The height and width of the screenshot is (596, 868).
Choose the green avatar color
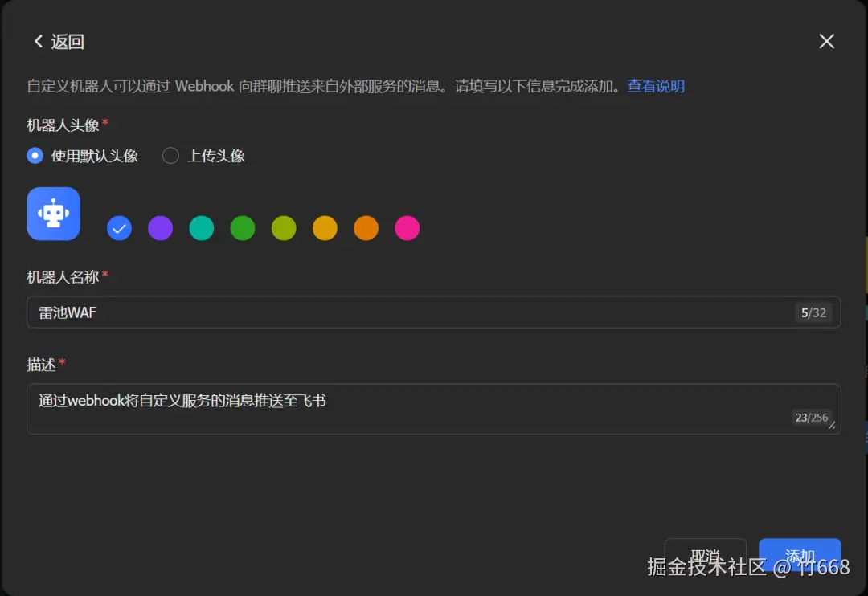coord(242,228)
